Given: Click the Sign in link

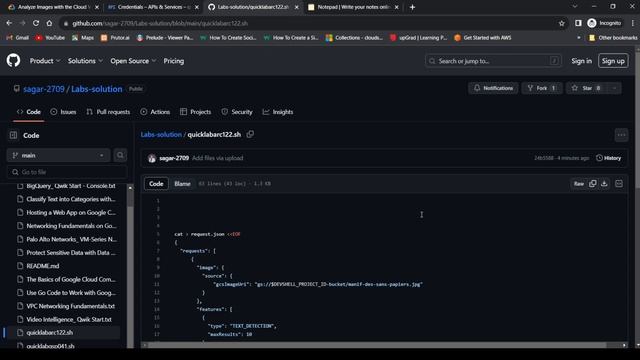Looking at the screenshot, I should point(581,61).
